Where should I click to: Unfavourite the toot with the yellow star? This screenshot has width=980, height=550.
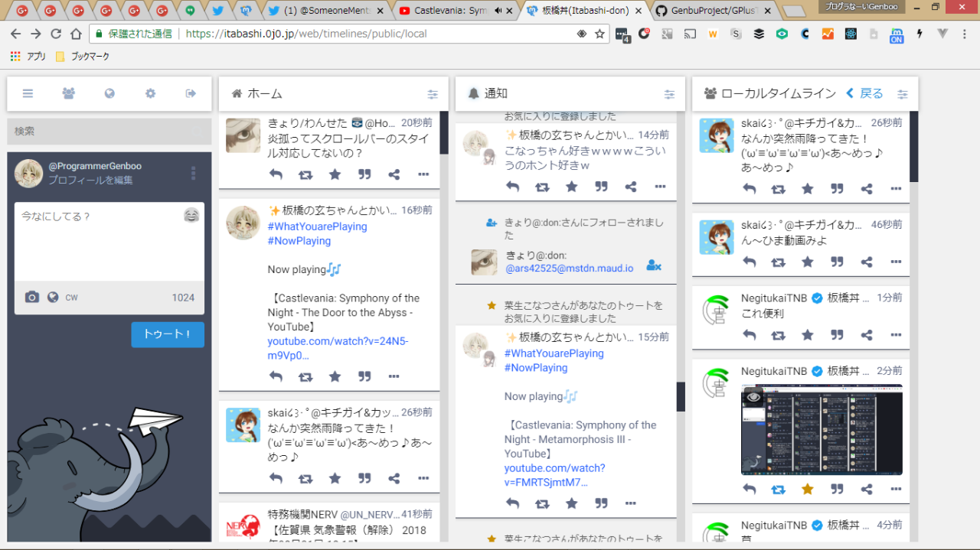coord(807,489)
